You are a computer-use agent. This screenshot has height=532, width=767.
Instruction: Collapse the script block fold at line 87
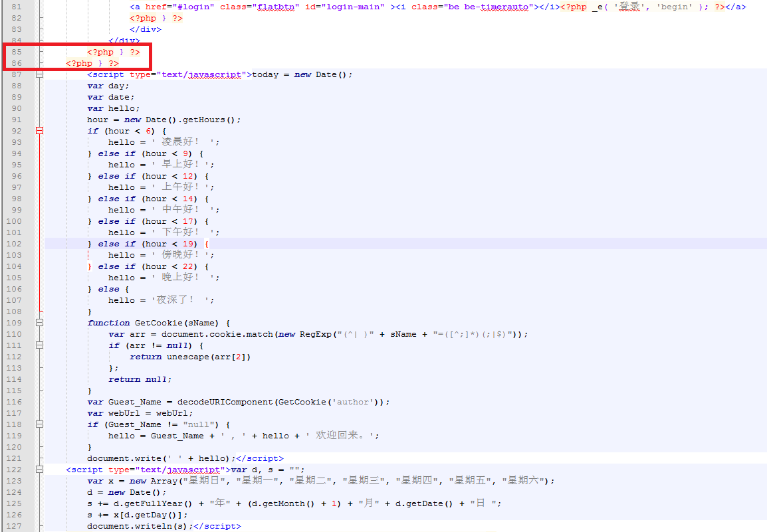[x=39, y=74]
